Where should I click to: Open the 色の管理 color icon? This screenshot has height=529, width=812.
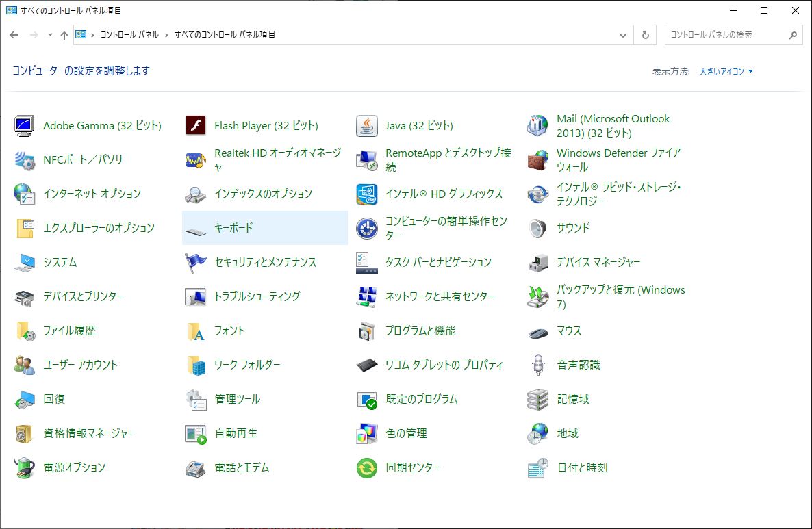367,433
